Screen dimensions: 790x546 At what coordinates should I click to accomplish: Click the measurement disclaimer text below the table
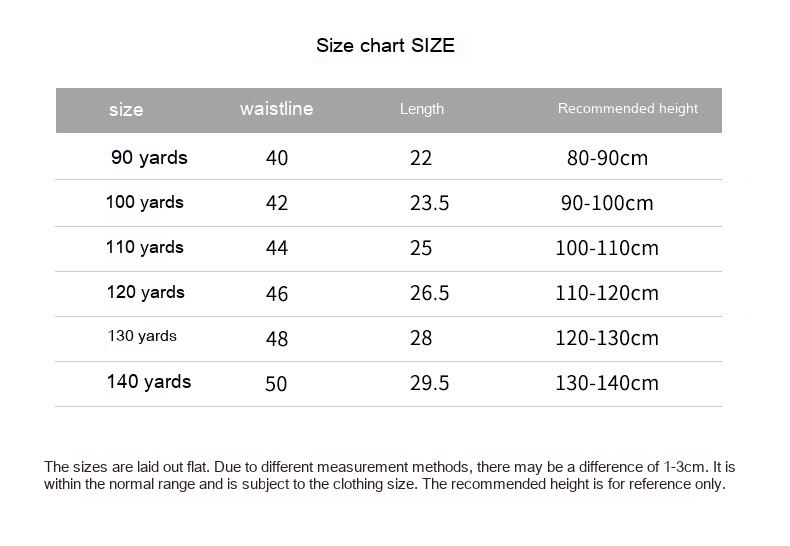(x=390, y=476)
